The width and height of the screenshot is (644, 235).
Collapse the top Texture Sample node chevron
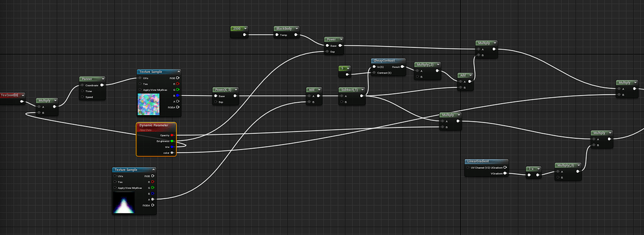(177, 71)
